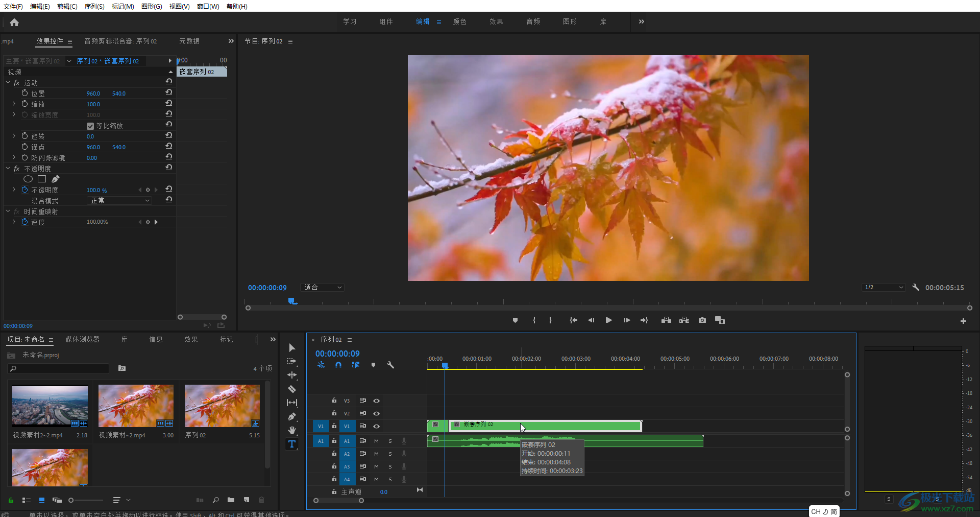Add marker in Program monitor
The image size is (980, 517).
click(x=515, y=320)
